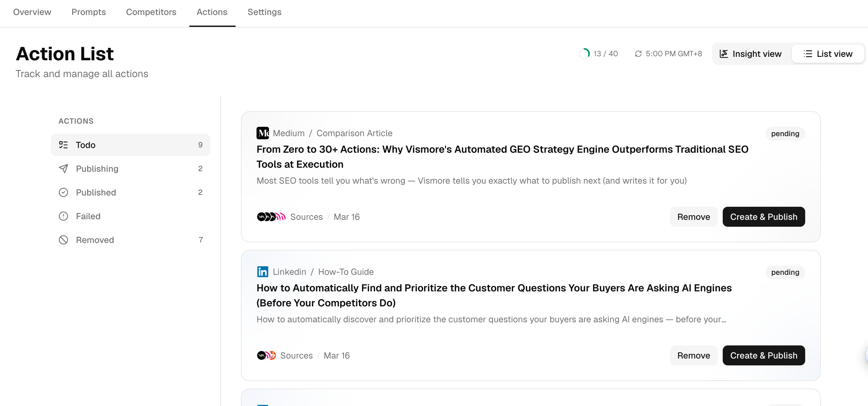Click the Failed alert circle icon

coord(63,216)
